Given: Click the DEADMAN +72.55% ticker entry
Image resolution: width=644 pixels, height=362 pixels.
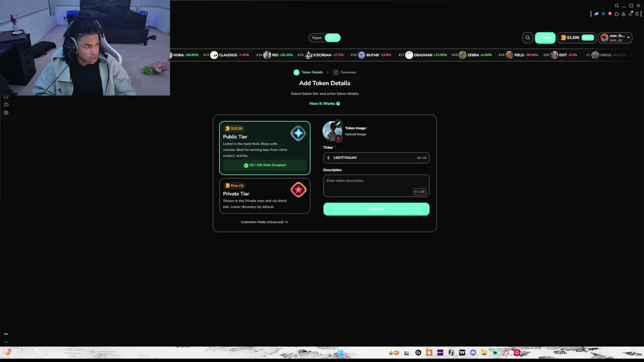Looking at the screenshot, I should [x=423, y=55].
